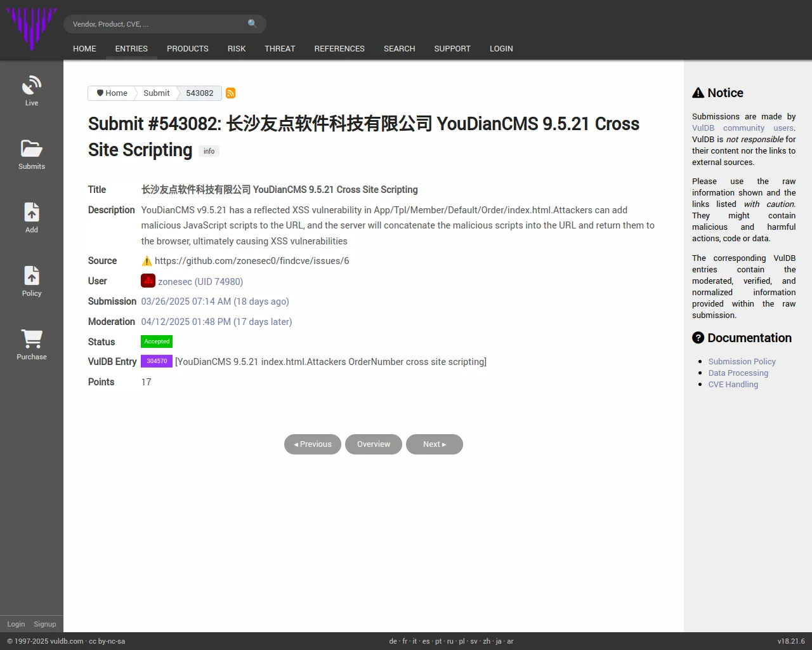Image resolution: width=812 pixels, height=650 pixels.
Task: Switch language to ar
Action: click(x=510, y=641)
